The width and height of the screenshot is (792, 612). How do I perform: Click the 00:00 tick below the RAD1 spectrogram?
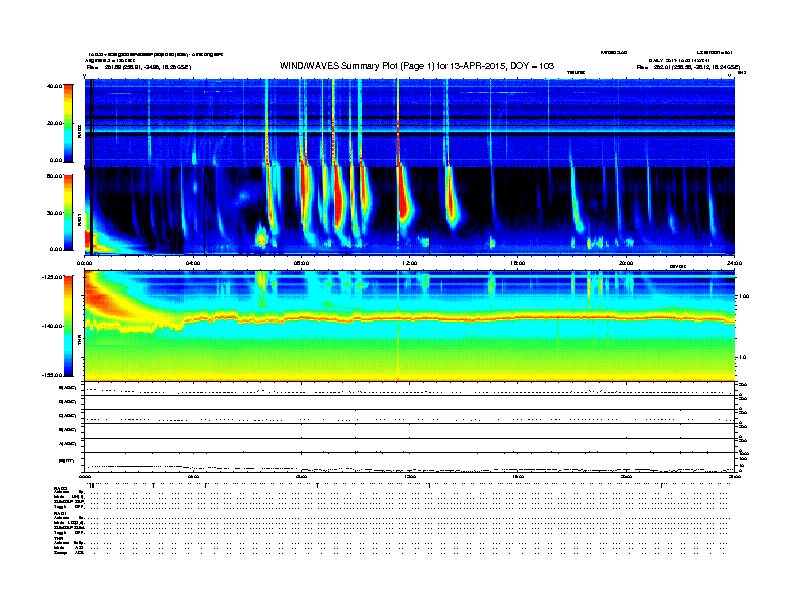84,263
